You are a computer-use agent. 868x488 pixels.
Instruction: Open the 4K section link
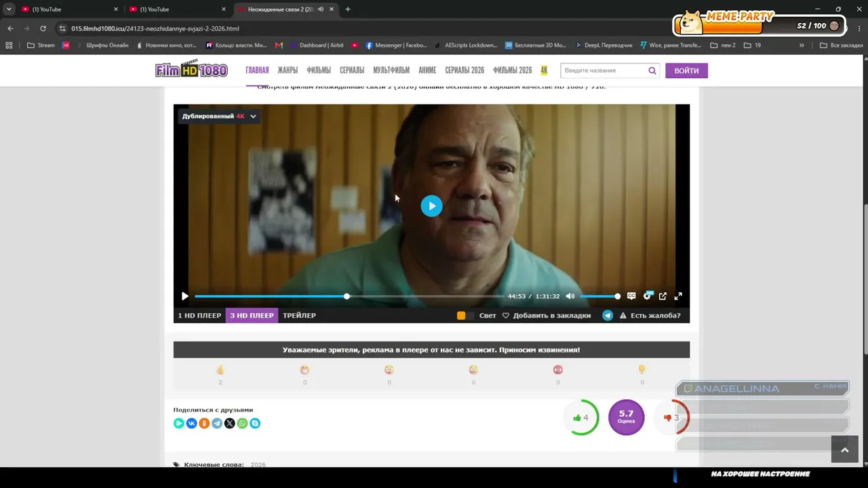coord(544,70)
